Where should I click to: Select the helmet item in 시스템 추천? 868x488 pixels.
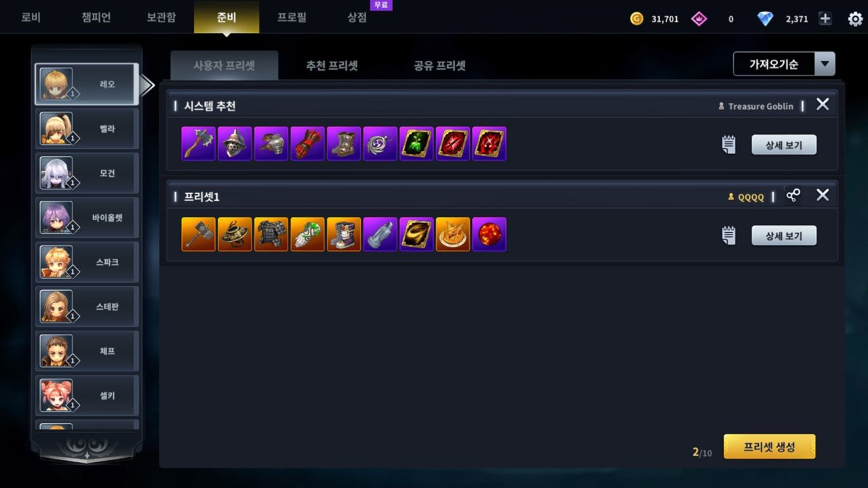pos(235,143)
